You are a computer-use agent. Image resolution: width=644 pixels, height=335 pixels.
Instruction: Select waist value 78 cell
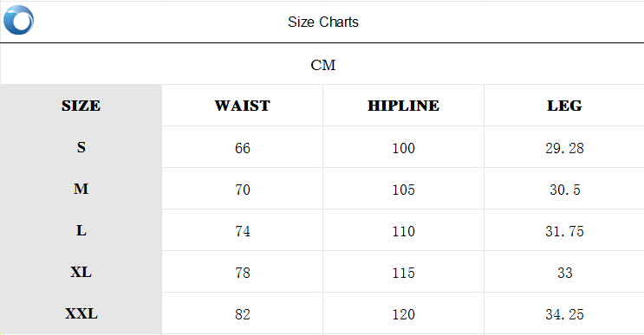click(x=243, y=273)
